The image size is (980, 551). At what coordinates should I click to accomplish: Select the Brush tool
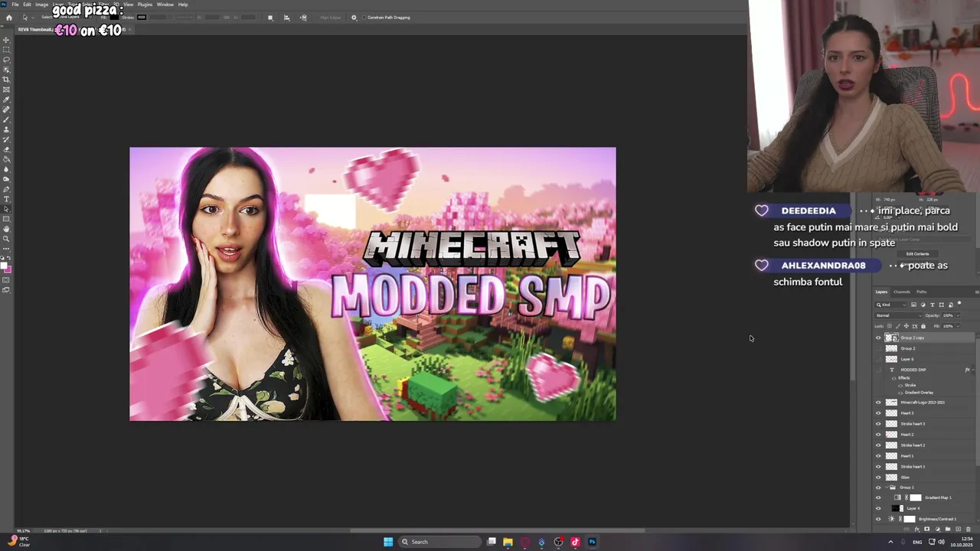click(6, 119)
